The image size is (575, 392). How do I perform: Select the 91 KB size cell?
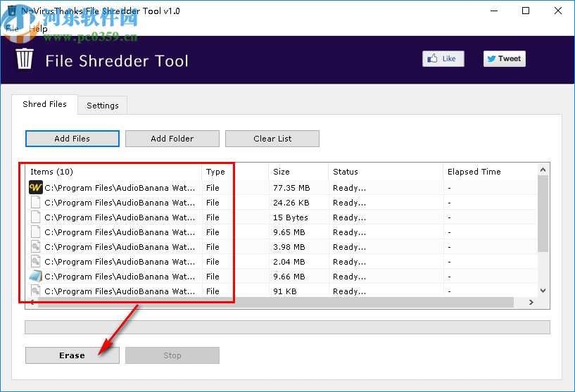click(285, 291)
